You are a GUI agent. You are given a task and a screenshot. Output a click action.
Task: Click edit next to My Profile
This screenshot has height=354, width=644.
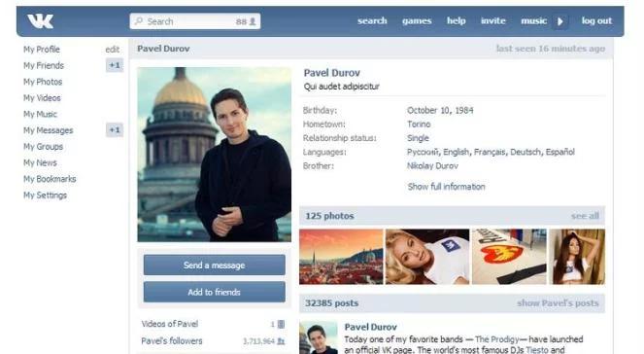(x=112, y=50)
